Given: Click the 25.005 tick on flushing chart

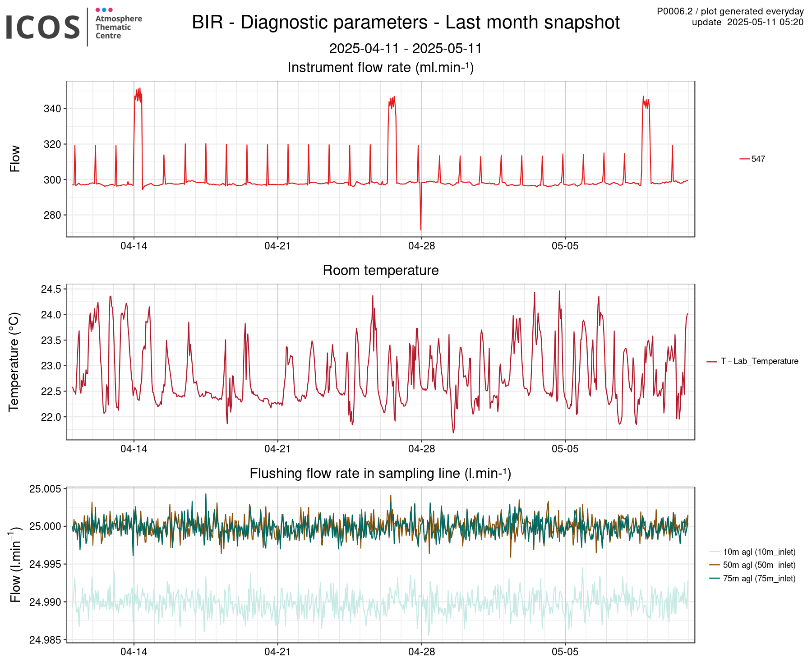Looking at the screenshot, I should click(45, 489).
